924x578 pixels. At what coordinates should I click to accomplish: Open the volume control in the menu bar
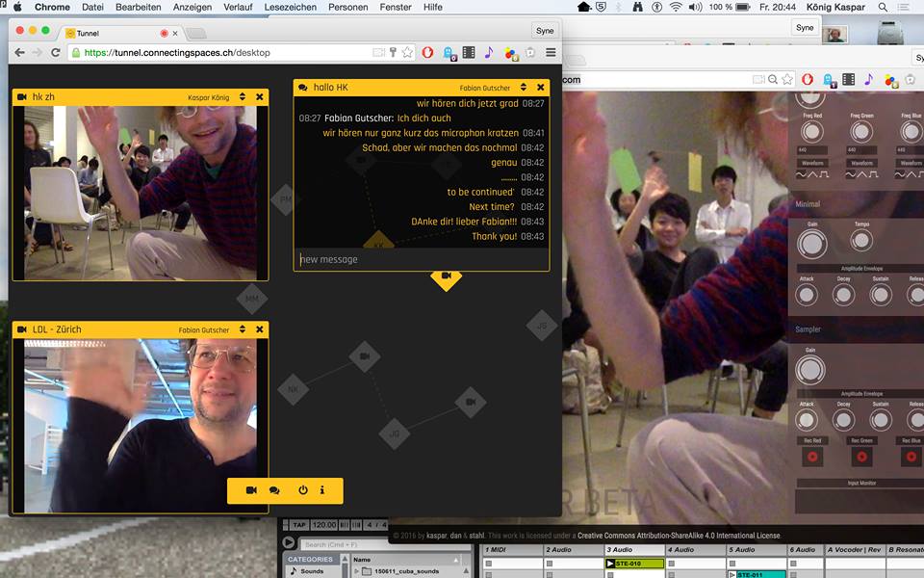pos(695,7)
